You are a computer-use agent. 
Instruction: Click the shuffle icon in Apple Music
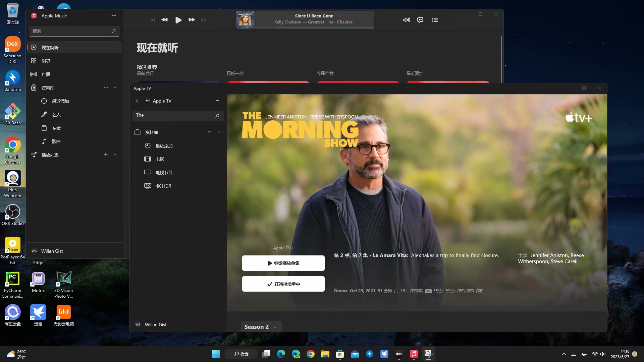click(153, 20)
